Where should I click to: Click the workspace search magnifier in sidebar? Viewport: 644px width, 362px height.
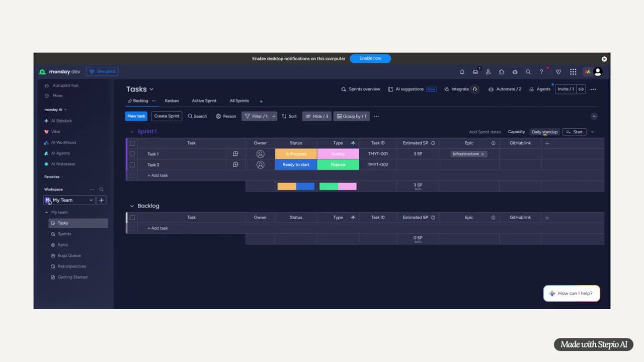point(101,190)
